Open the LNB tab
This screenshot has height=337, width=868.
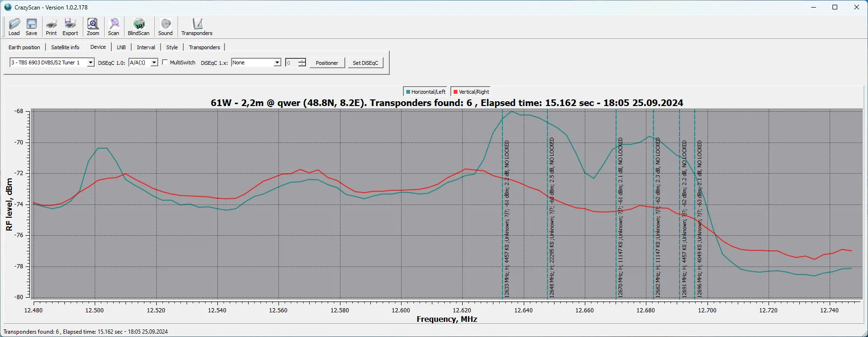(121, 47)
